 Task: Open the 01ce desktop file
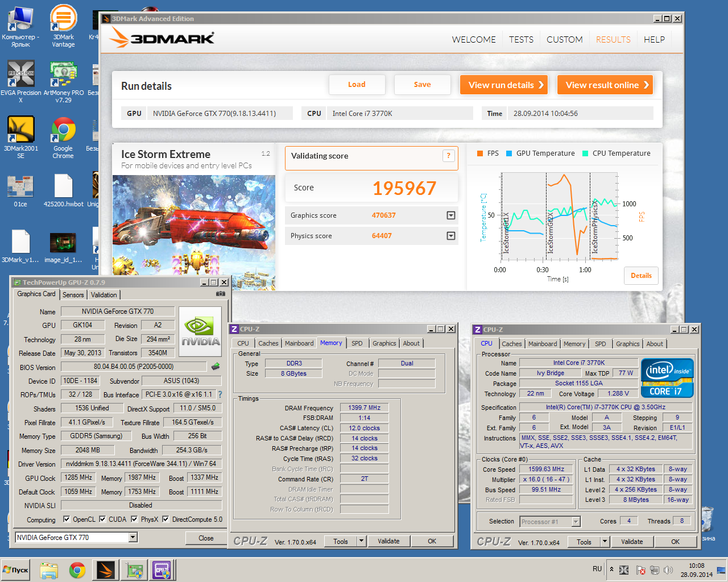[20, 191]
